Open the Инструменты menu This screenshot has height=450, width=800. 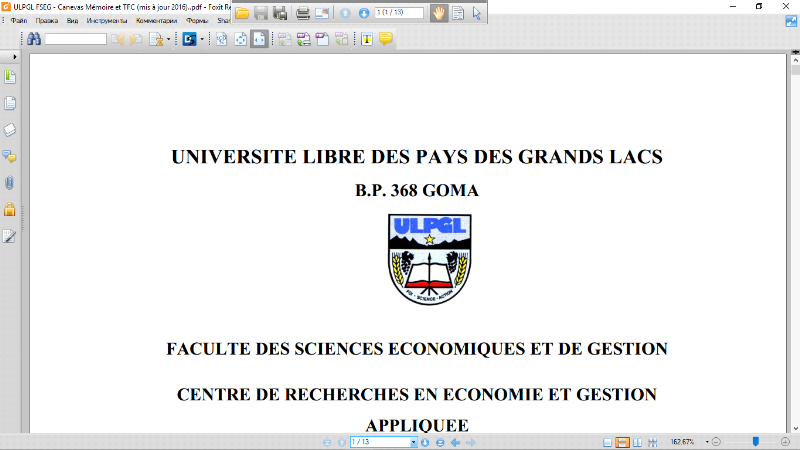point(107,21)
